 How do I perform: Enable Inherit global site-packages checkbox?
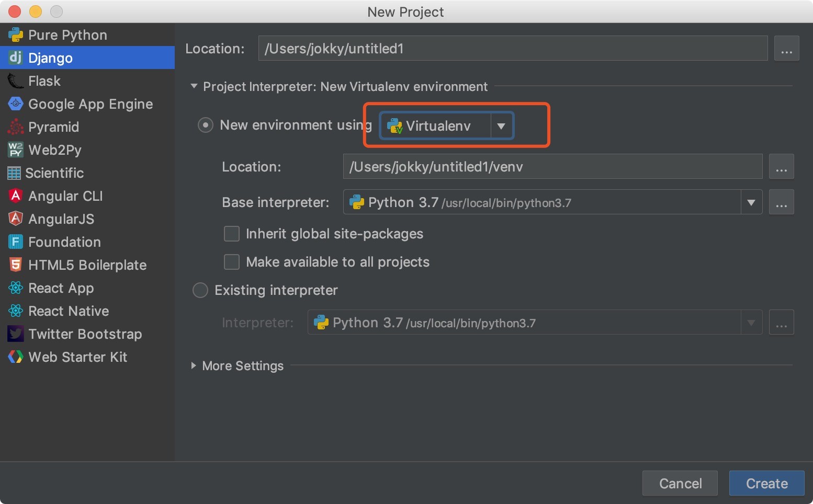click(232, 234)
